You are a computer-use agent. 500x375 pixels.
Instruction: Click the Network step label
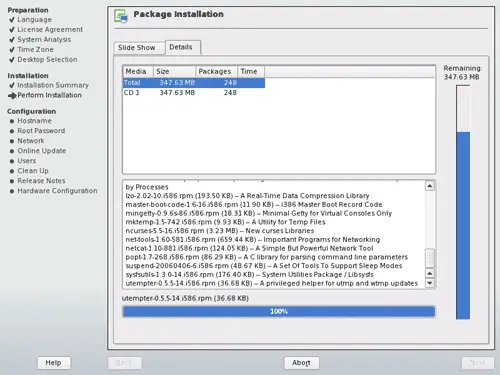[x=31, y=141]
